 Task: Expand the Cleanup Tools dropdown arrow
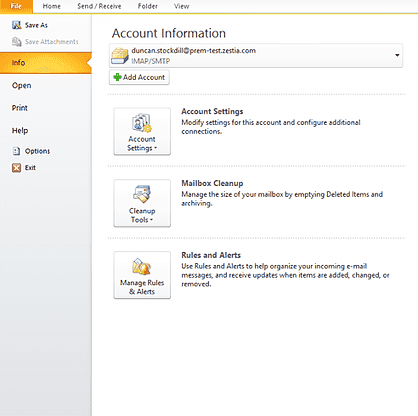pos(151,220)
